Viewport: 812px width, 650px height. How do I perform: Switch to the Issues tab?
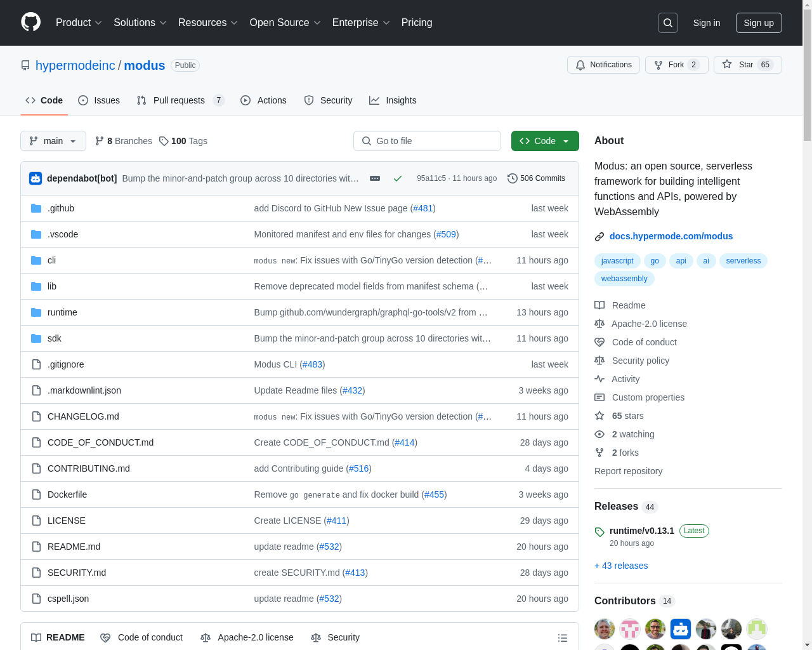[99, 100]
